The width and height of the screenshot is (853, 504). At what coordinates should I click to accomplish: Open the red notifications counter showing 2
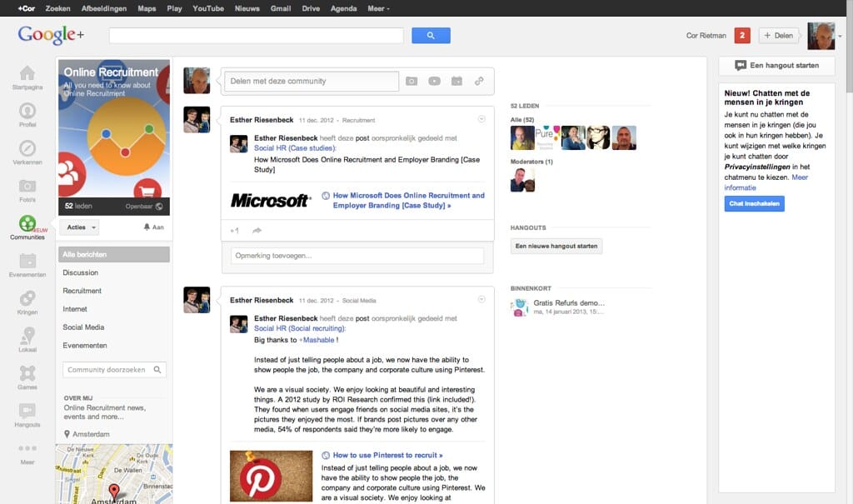tap(742, 35)
